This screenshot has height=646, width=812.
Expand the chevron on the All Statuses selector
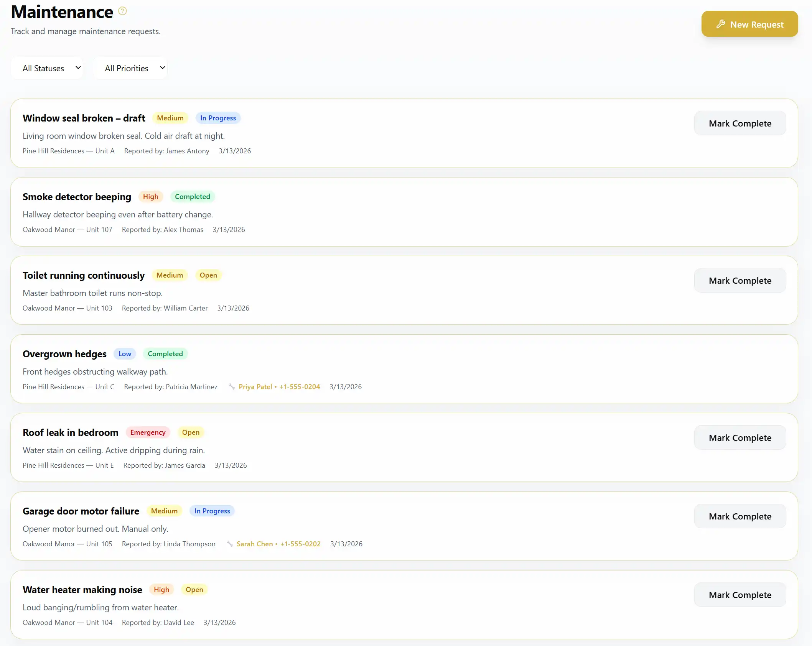click(78, 68)
